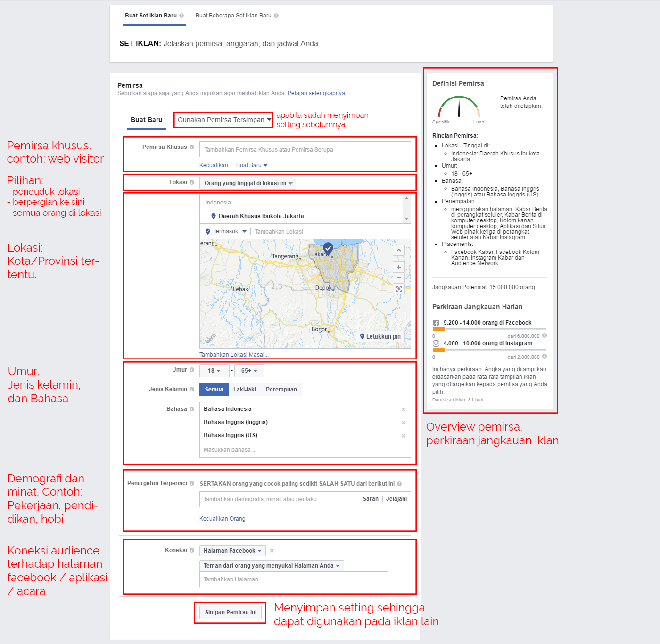The image size is (660, 644).
Task: Click 'Jangkauan Potensial: 15.000.000 orang' text
Action: [x=484, y=287]
